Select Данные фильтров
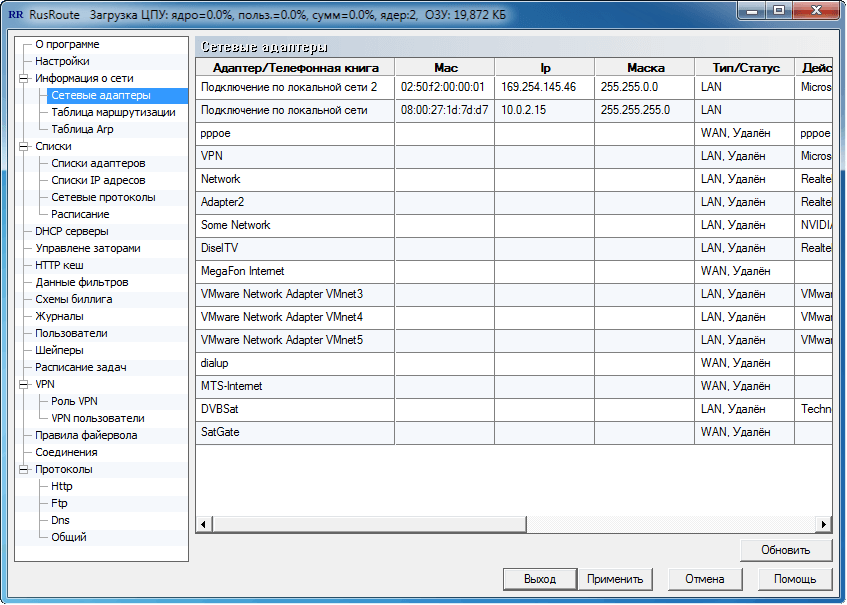Image resolution: width=847 pixels, height=605 pixels. click(82, 283)
